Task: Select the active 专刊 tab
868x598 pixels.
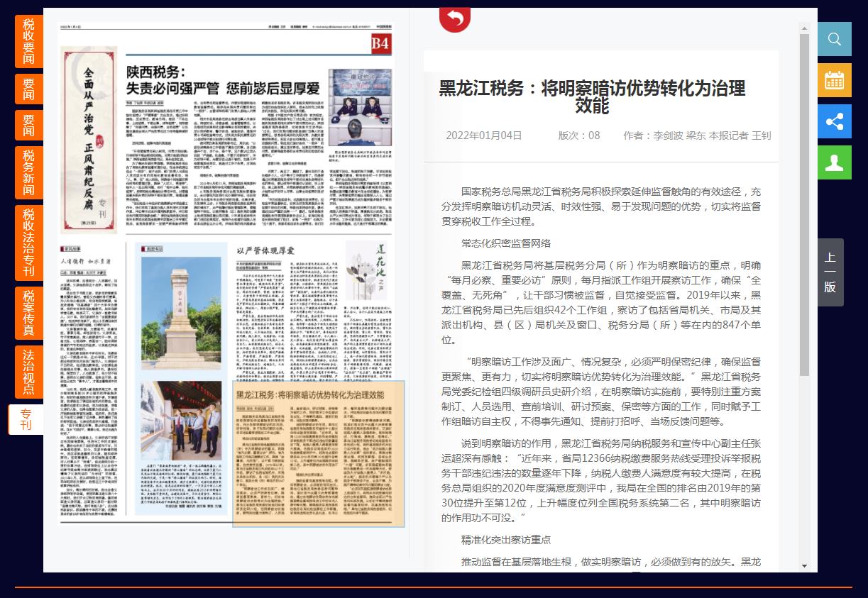Action: 26,420
